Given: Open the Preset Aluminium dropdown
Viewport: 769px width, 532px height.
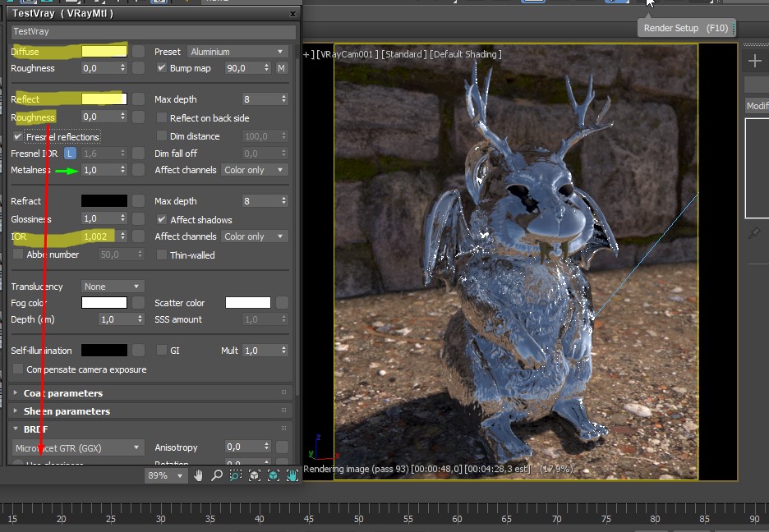Looking at the screenshot, I should [237, 52].
